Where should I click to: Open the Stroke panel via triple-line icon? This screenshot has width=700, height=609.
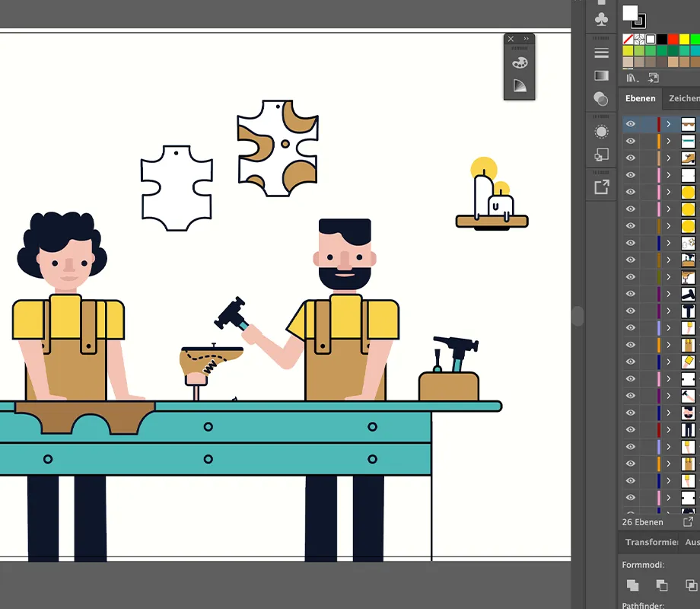[x=600, y=52]
